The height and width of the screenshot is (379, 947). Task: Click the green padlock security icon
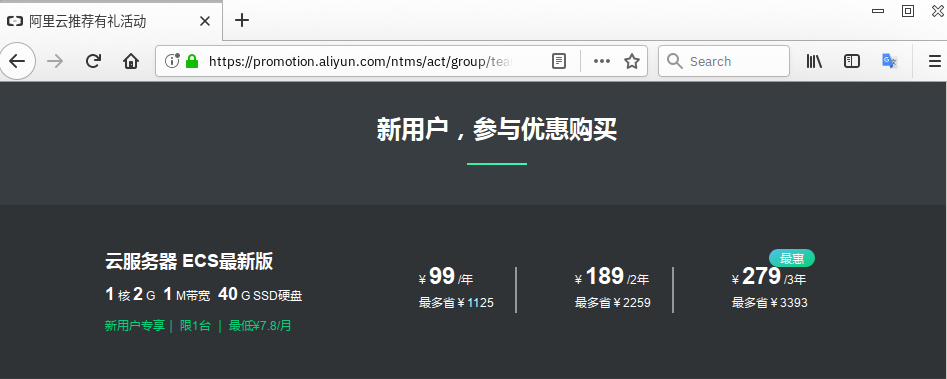click(x=192, y=61)
